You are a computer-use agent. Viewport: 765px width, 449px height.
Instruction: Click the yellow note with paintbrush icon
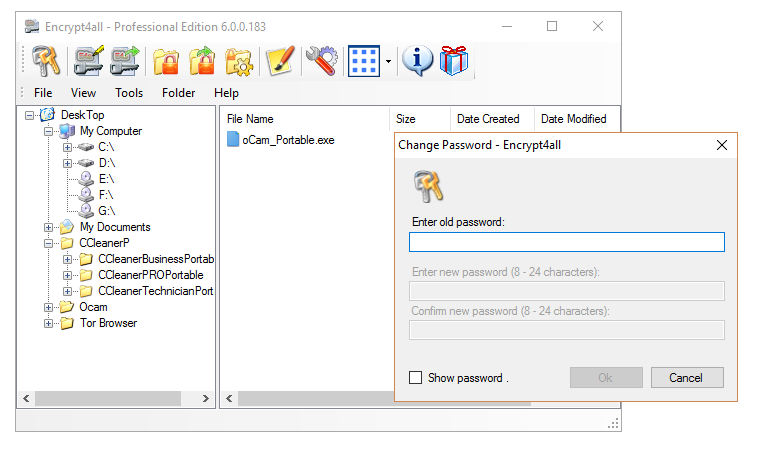tap(281, 61)
